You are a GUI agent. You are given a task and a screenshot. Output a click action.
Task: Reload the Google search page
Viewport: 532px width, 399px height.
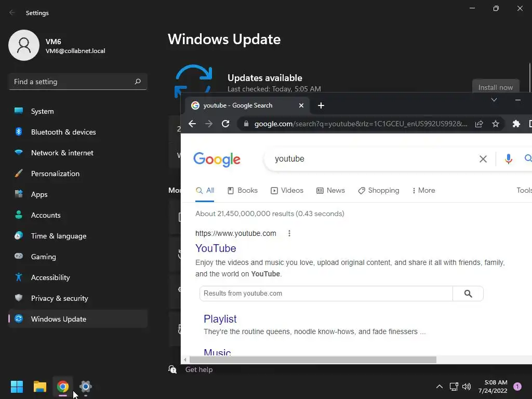225,124
